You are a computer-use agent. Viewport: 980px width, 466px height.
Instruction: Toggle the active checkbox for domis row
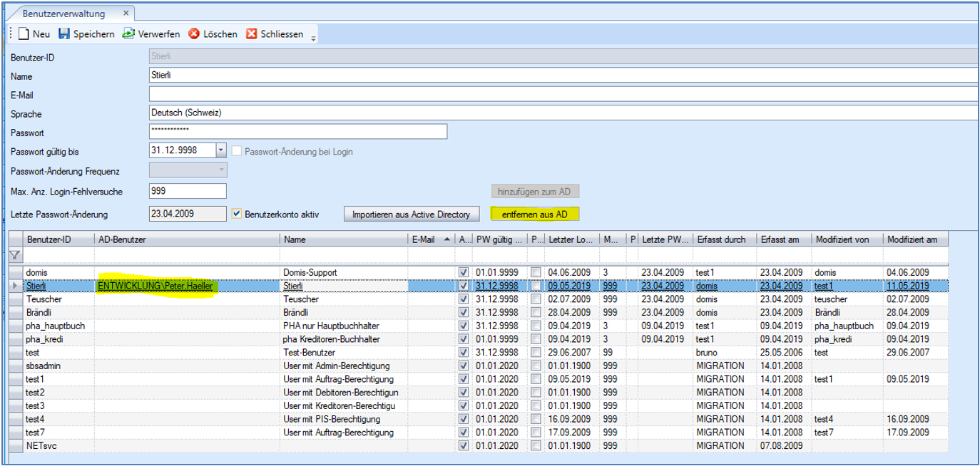coord(464,272)
